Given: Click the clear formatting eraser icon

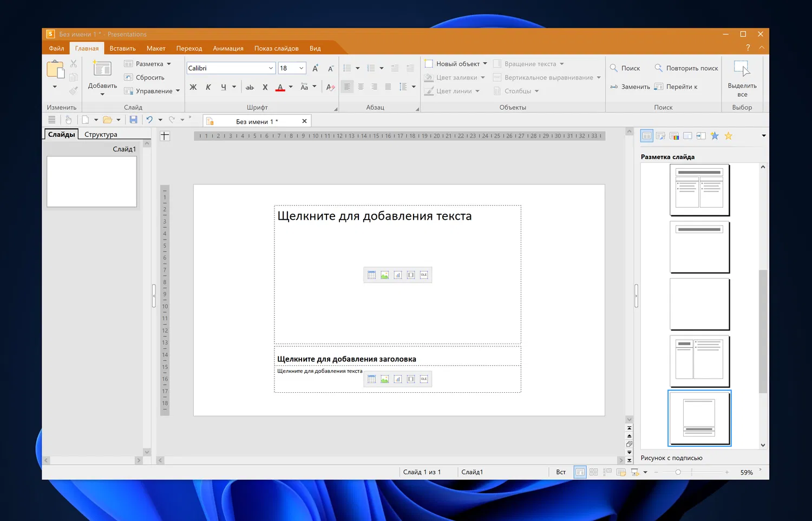Looking at the screenshot, I should pyautogui.click(x=330, y=87).
